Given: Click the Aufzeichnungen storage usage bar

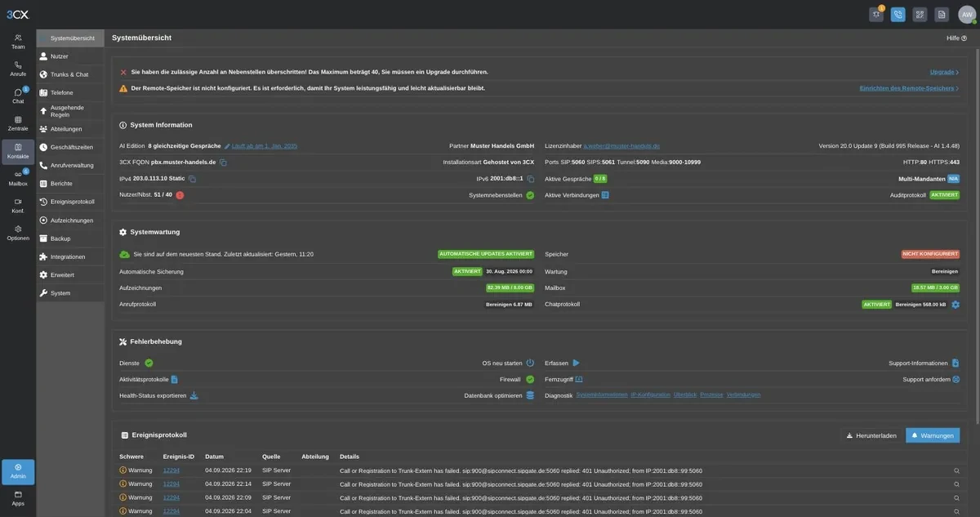Looking at the screenshot, I should tap(510, 288).
